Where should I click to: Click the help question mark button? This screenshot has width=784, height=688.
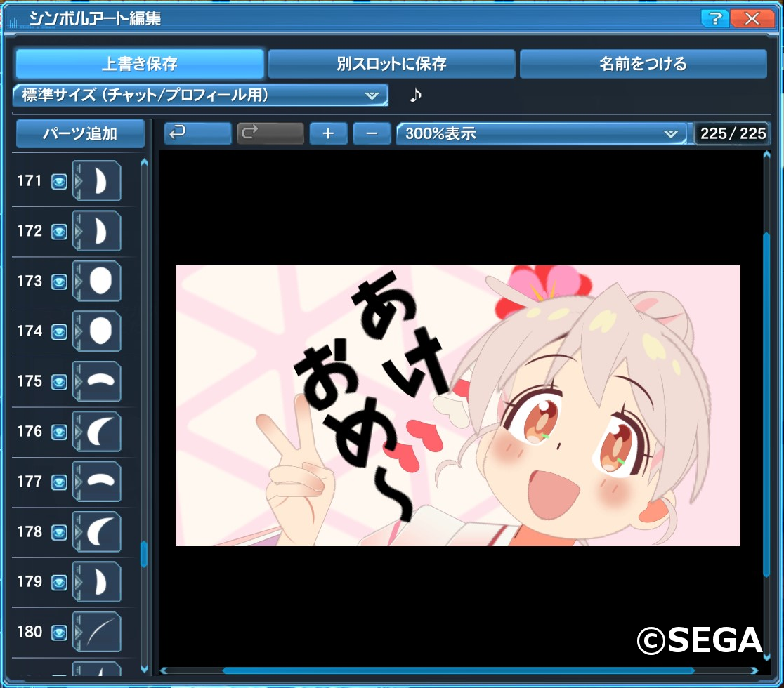(x=715, y=18)
